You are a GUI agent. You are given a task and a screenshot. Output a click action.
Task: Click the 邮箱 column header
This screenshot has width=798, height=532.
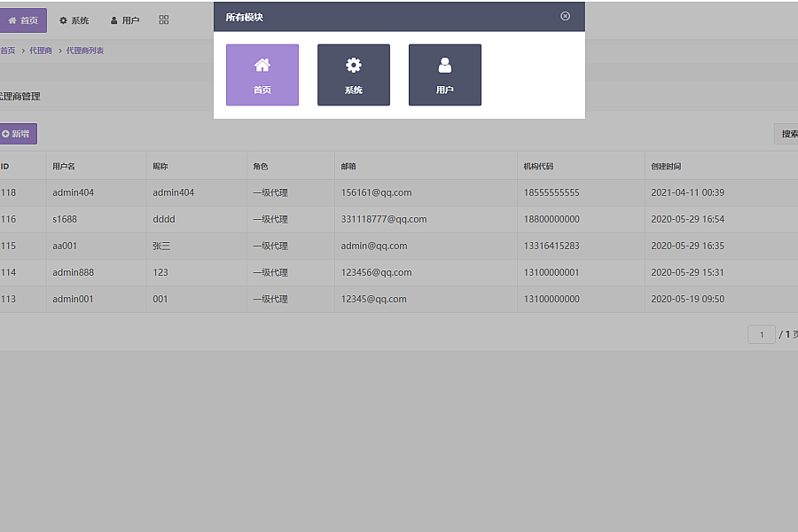[348, 167]
